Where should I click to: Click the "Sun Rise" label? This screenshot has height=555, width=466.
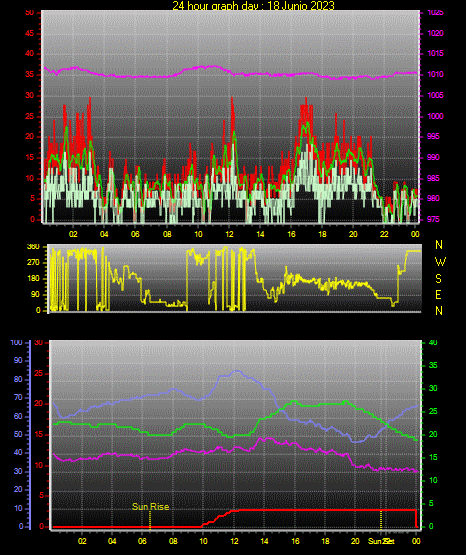(150, 507)
